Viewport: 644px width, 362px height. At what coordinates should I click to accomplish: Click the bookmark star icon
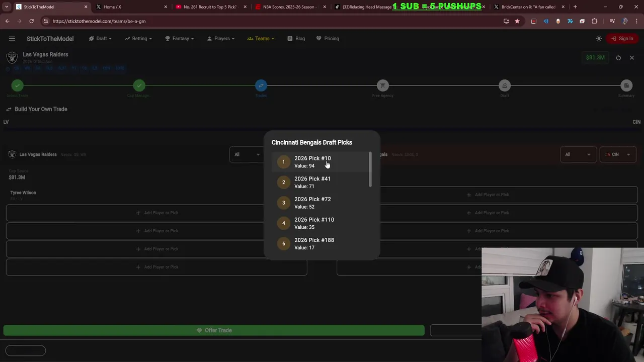pos(517,21)
